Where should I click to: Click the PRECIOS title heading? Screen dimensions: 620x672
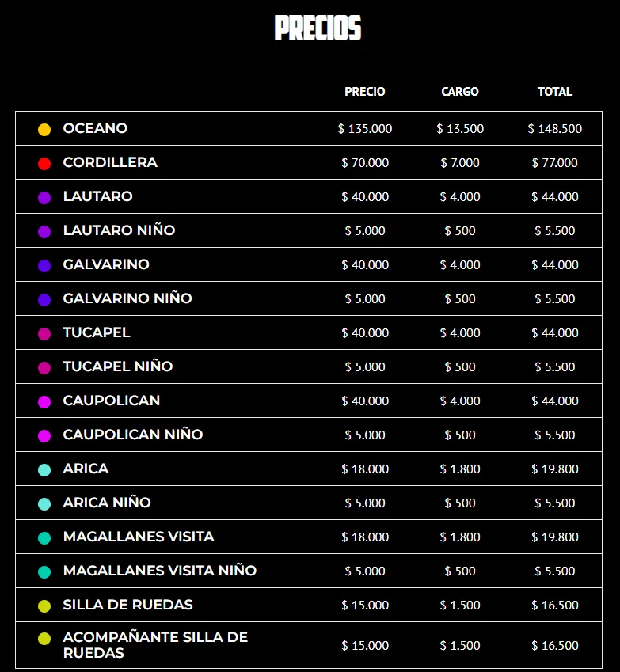[x=318, y=28]
